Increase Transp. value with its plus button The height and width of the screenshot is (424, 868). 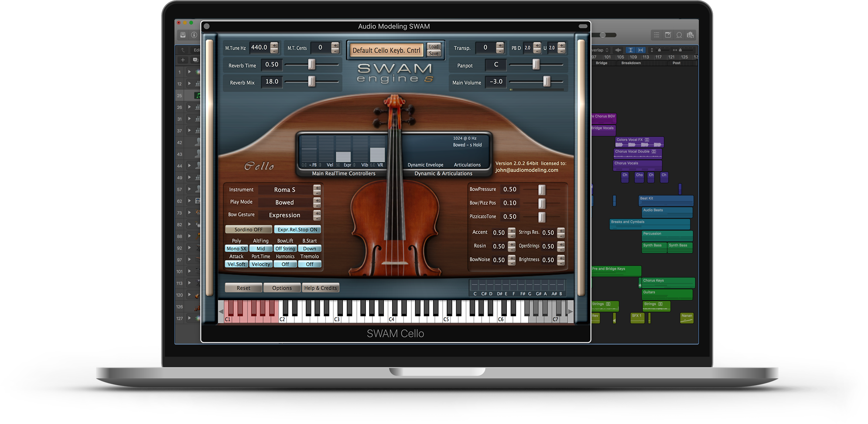500,45
